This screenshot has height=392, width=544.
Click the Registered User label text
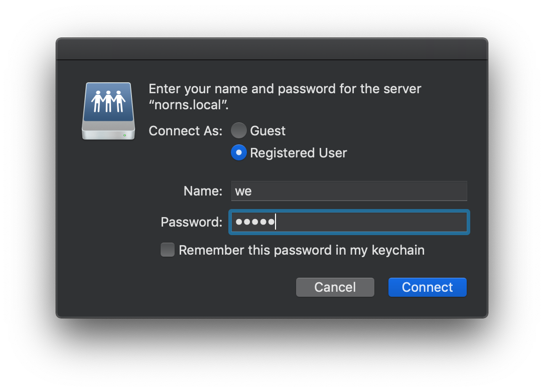coord(299,153)
